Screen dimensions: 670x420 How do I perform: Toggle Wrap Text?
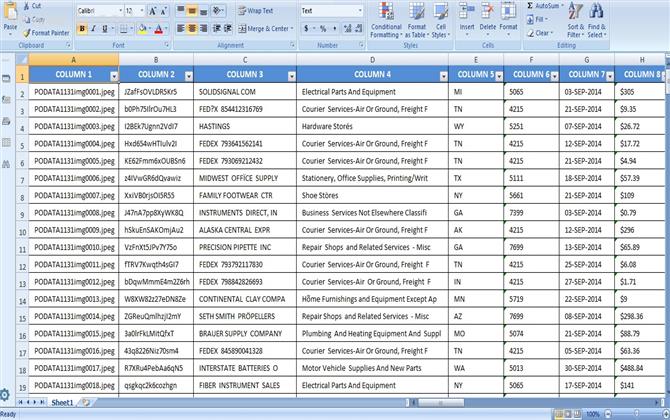point(256,11)
